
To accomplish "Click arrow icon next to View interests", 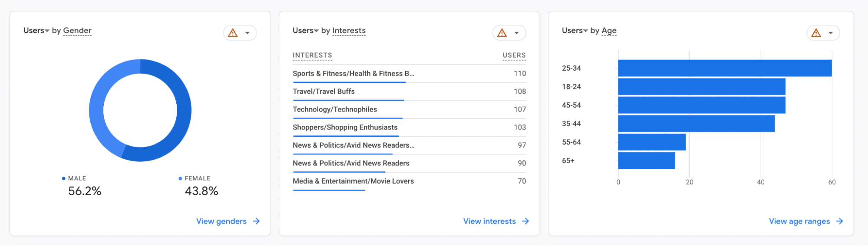I will pos(526,221).
